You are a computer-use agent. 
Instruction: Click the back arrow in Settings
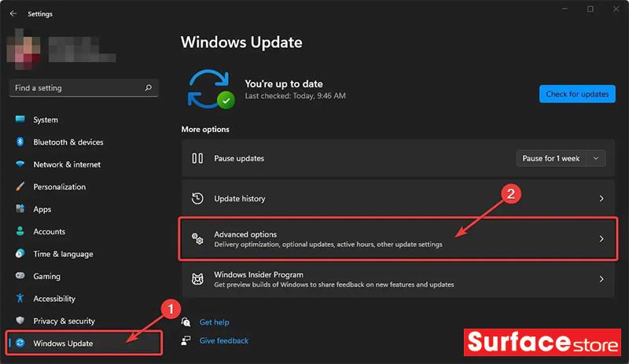point(13,13)
